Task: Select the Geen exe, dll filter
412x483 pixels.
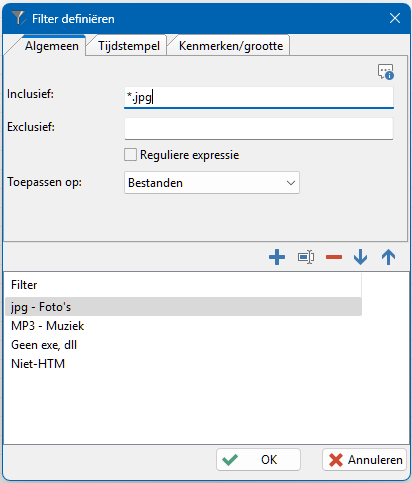Action: tap(183, 345)
